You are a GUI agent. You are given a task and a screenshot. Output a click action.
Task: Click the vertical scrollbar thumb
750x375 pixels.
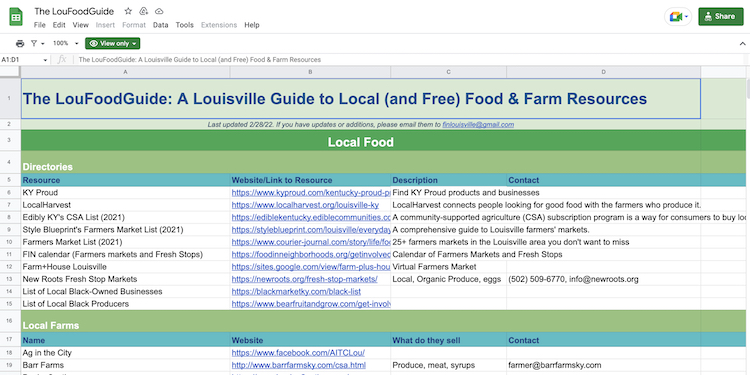747,89
